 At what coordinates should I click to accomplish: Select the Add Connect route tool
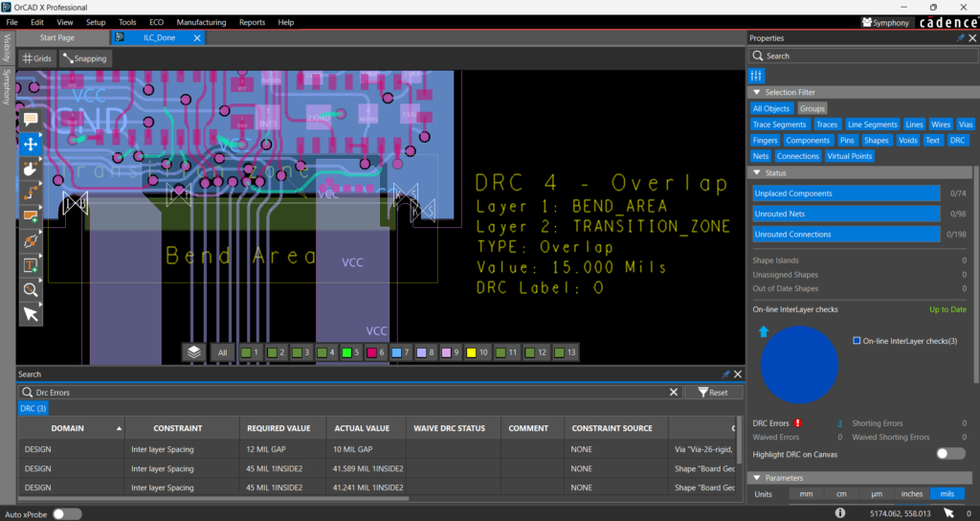pos(31,193)
